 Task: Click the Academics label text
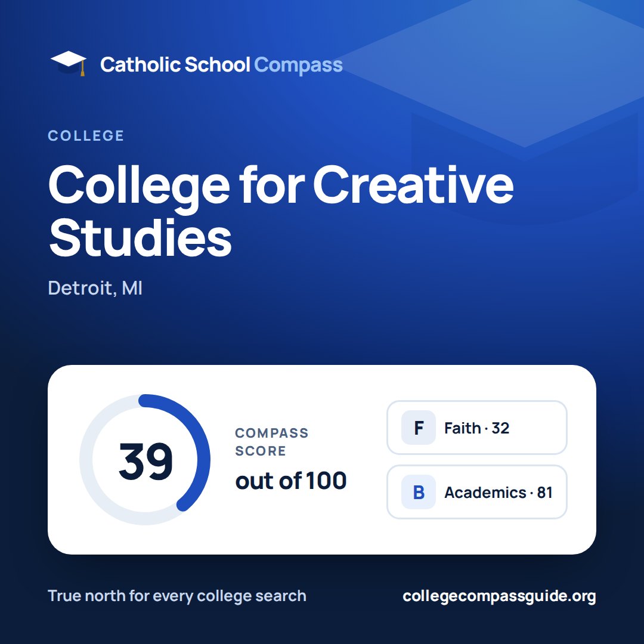tap(485, 493)
